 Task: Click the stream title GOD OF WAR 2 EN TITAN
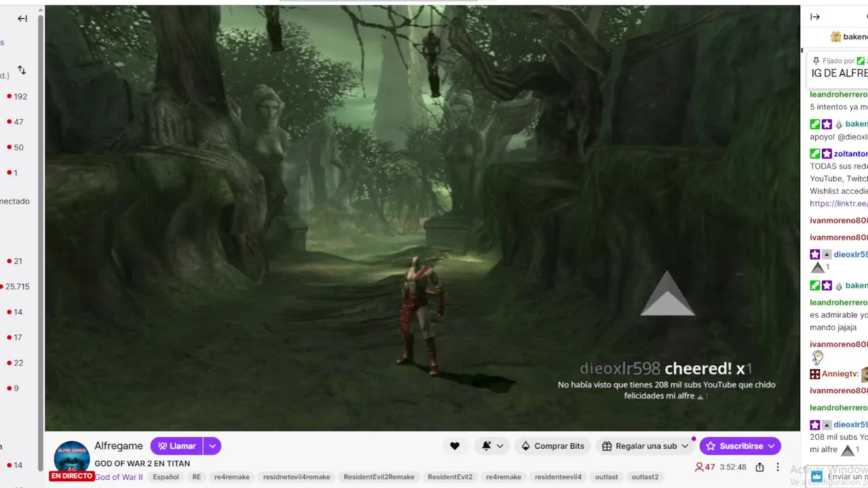click(142, 464)
